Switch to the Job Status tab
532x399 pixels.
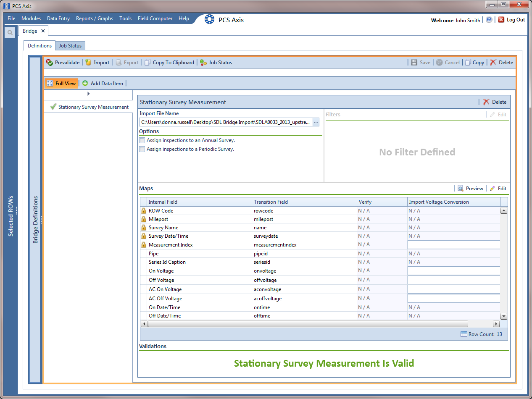[70, 46]
